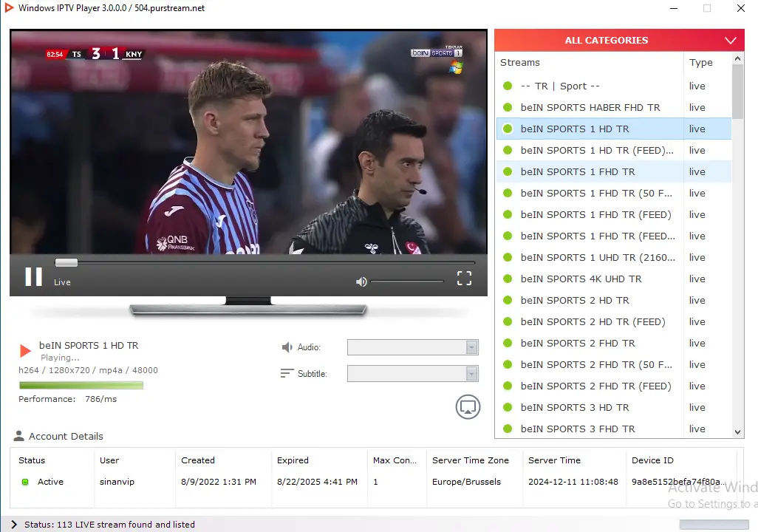Click green dot for beIN SPORTS 2 HD TR (FEED)
This screenshot has width=758, height=532.
point(508,321)
